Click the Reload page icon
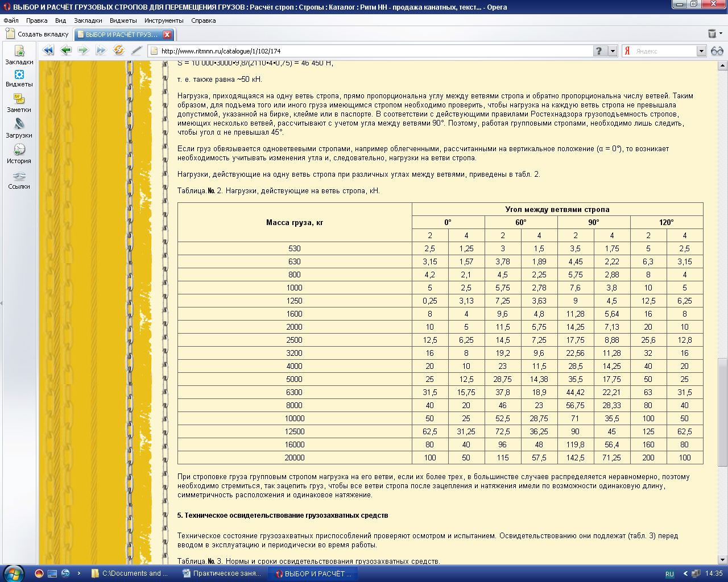Viewport: 728px width, 582px height. (118, 51)
